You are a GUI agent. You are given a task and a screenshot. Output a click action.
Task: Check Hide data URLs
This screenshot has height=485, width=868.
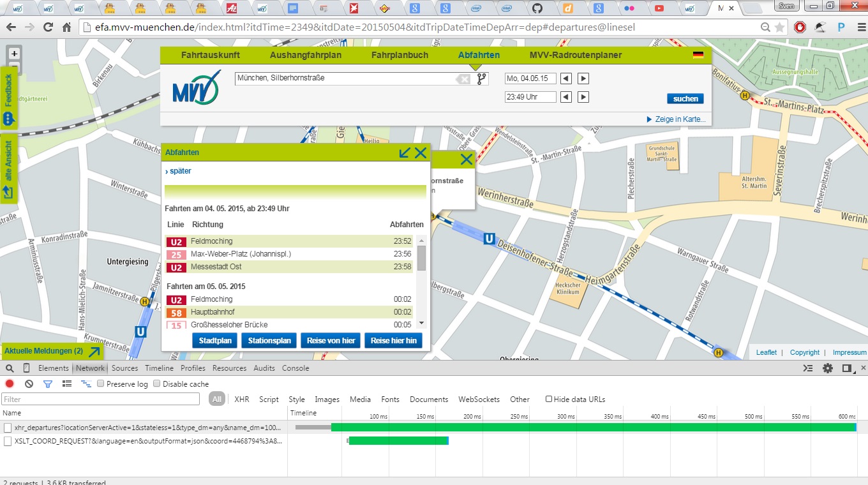pyautogui.click(x=549, y=399)
